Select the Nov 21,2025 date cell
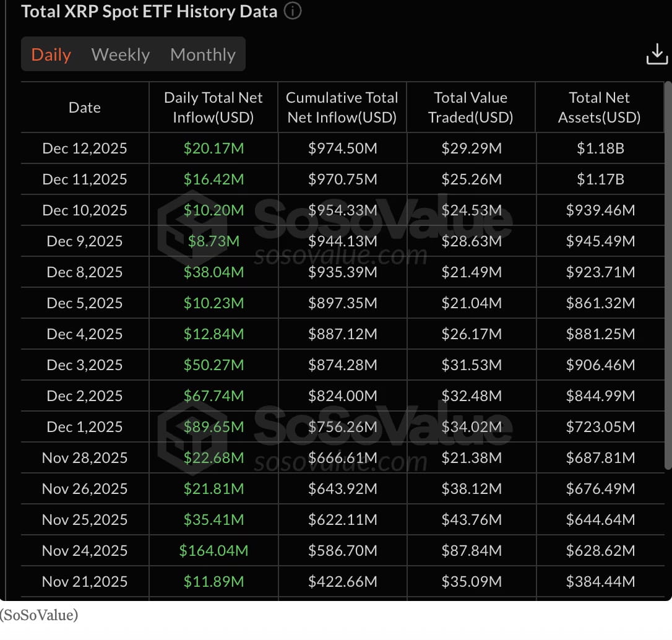Screen dimensions: 672x640 84,581
